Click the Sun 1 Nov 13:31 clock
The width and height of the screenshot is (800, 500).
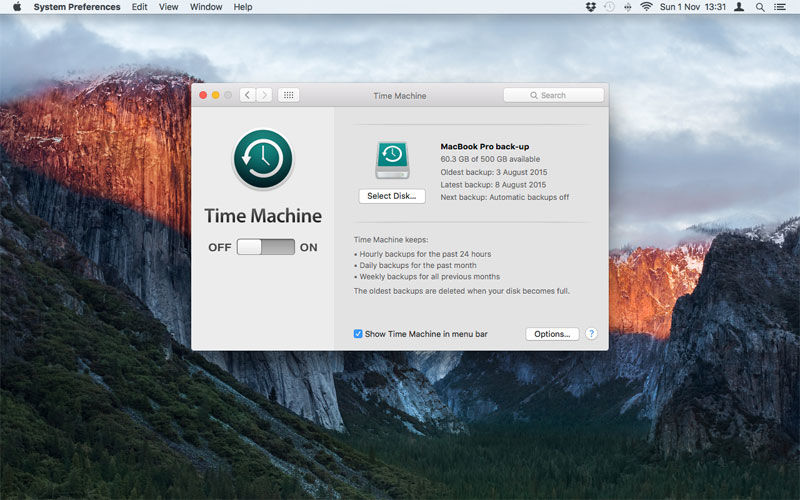[x=693, y=7]
